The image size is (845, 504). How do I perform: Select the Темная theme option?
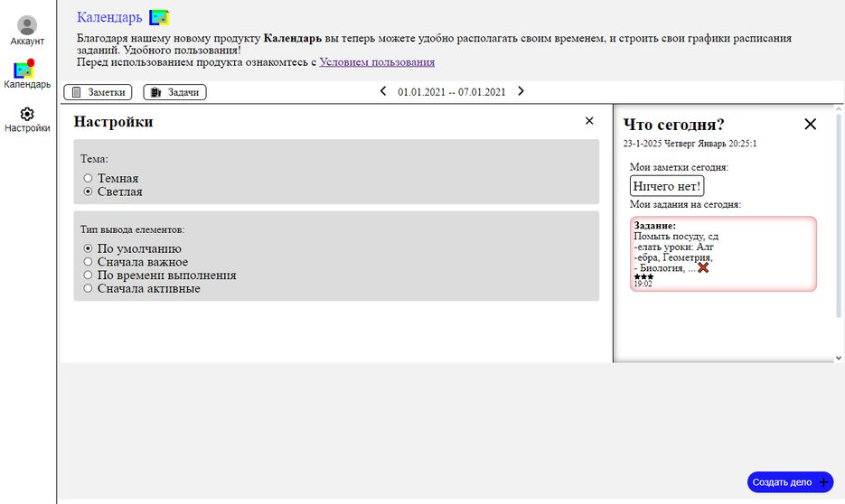[x=89, y=179]
